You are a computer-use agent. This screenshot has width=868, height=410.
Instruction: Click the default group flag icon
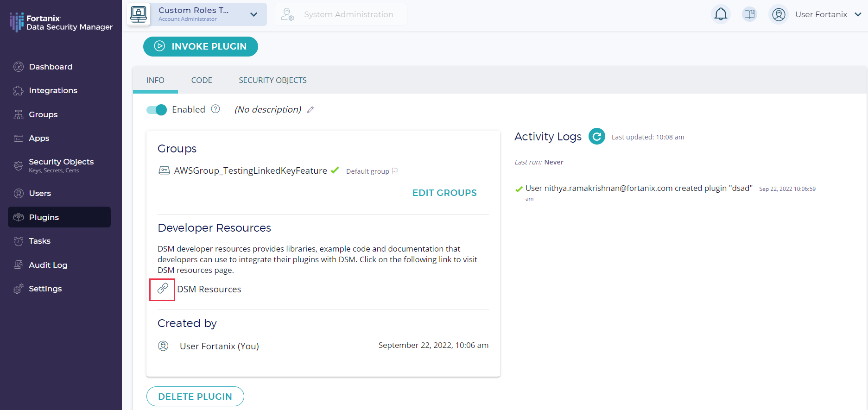click(395, 171)
